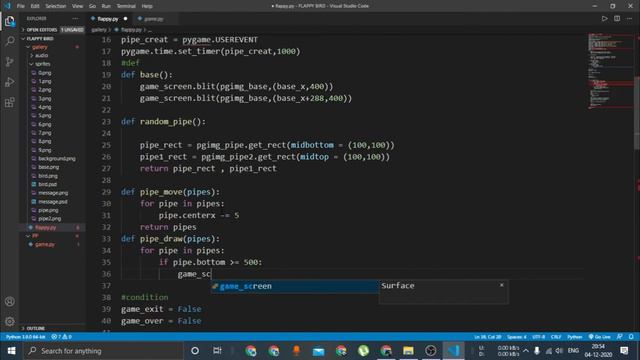640x360 pixels.
Task: Open OBS Studio on taskbar
Action: pyautogui.click(x=431, y=351)
